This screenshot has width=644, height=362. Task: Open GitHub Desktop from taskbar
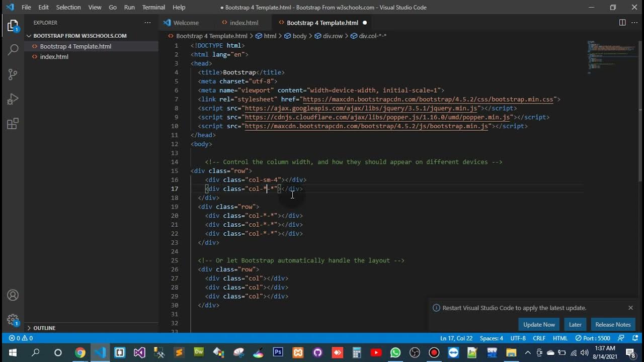317,352
